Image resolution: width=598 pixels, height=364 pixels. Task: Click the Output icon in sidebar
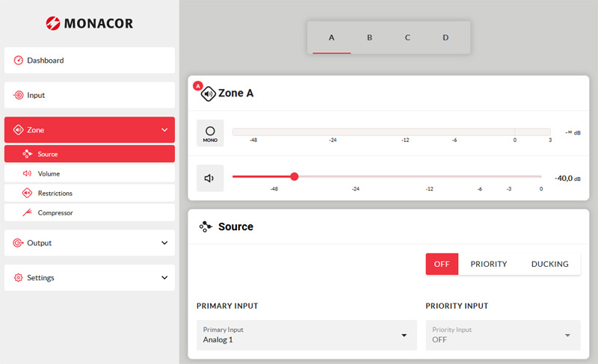click(19, 243)
